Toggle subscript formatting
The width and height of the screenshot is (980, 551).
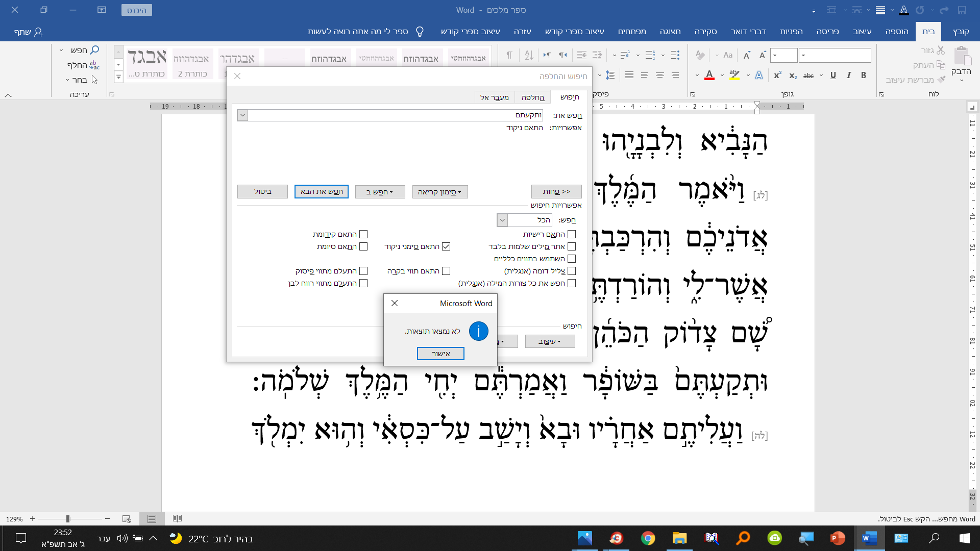pyautogui.click(x=793, y=76)
